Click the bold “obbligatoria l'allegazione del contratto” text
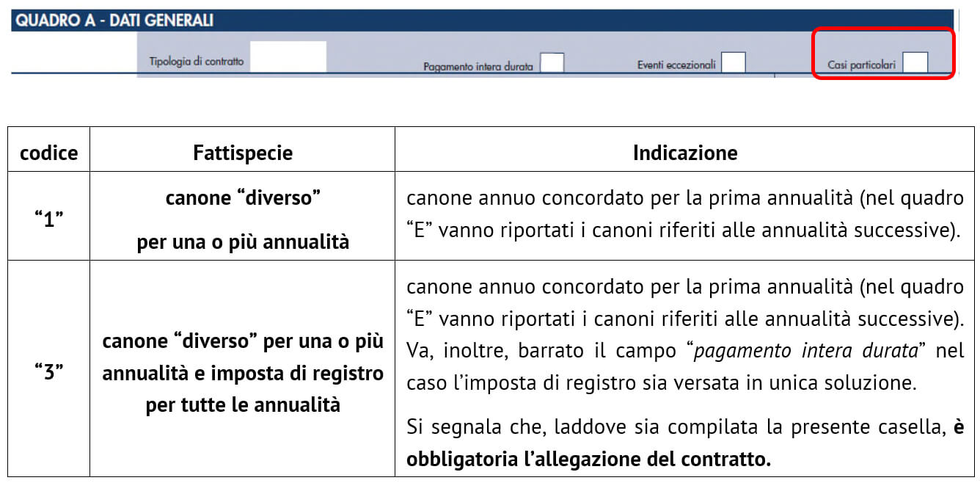The image size is (980, 483). click(588, 460)
